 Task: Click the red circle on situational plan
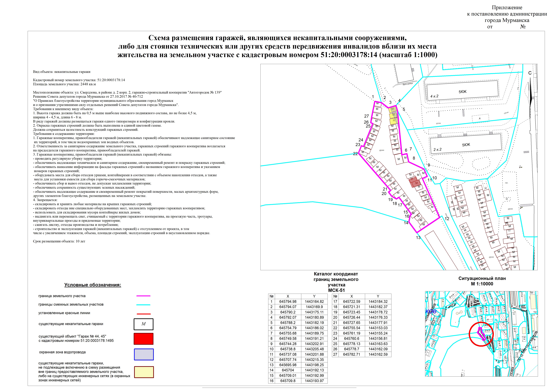(x=481, y=334)
